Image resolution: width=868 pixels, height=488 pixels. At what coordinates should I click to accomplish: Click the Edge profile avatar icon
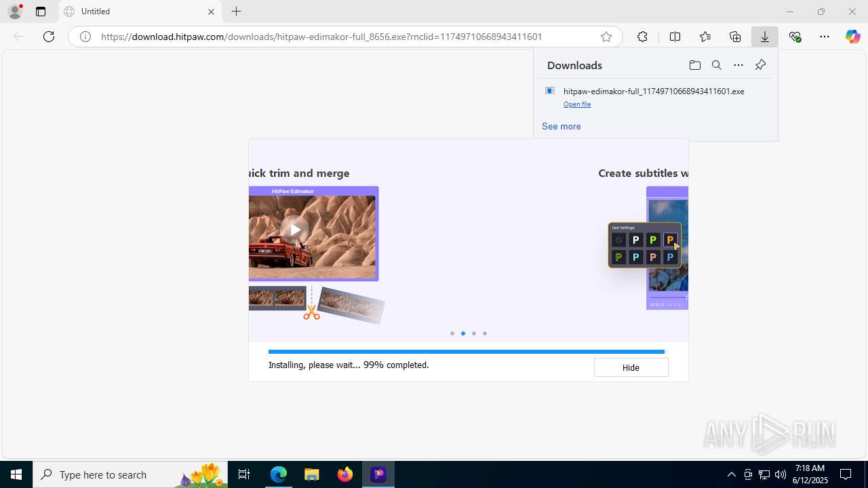15,12
